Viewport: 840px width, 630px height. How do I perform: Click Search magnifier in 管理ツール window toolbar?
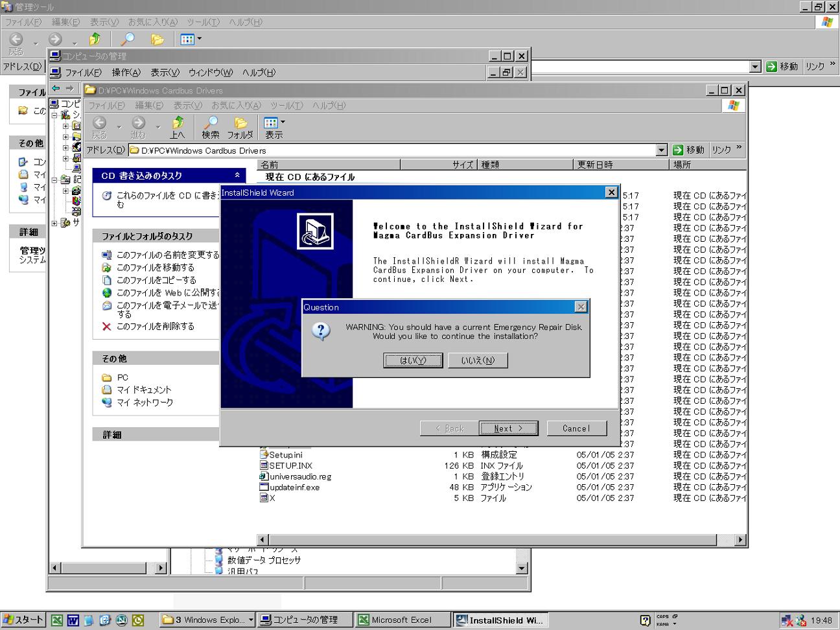coord(127,40)
